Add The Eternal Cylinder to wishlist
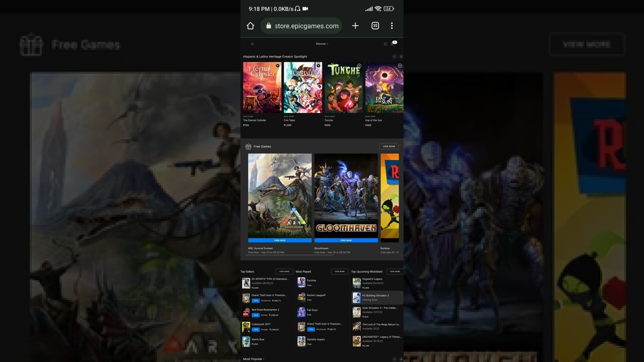This screenshot has width=644, height=362. click(277, 66)
